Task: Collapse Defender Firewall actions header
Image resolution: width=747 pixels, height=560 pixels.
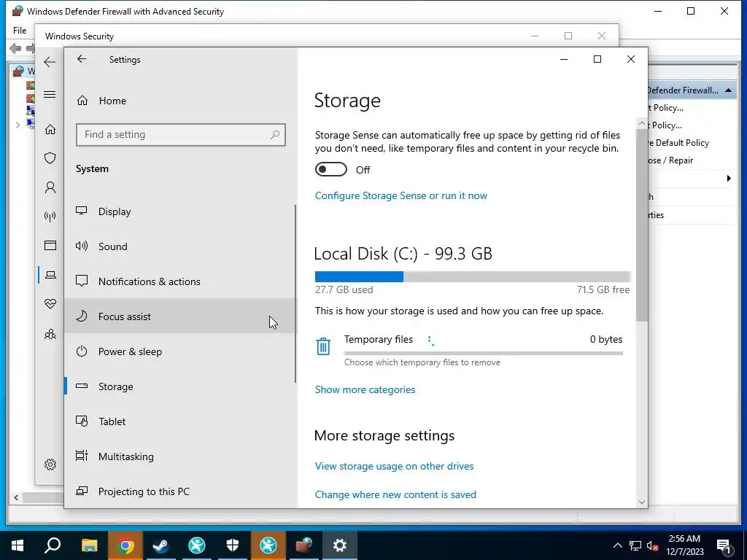Action: [729, 90]
